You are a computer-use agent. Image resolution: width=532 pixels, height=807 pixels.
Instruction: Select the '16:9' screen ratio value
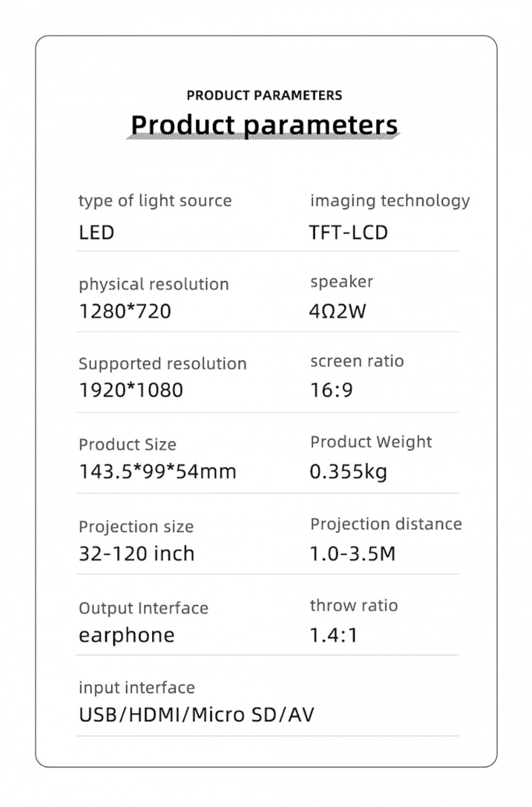(332, 390)
